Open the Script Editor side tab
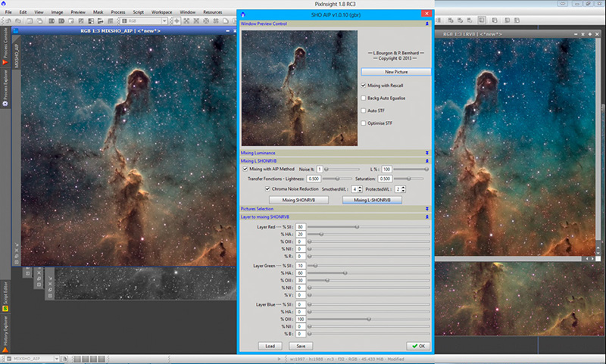The height and width of the screenshot is (364, 606). pos(6,296)
